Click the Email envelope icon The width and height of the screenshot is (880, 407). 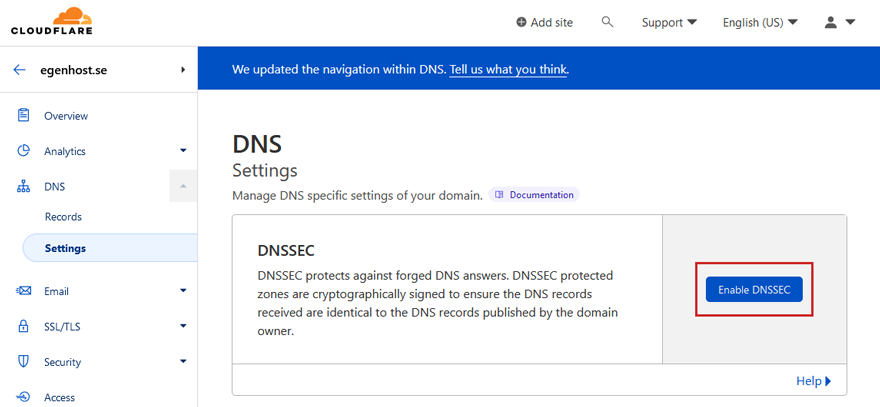23,291
